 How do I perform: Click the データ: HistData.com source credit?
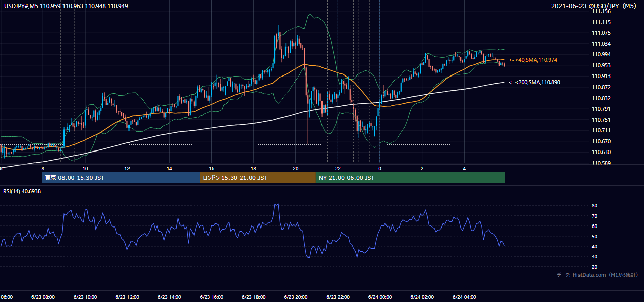[598, 275]
